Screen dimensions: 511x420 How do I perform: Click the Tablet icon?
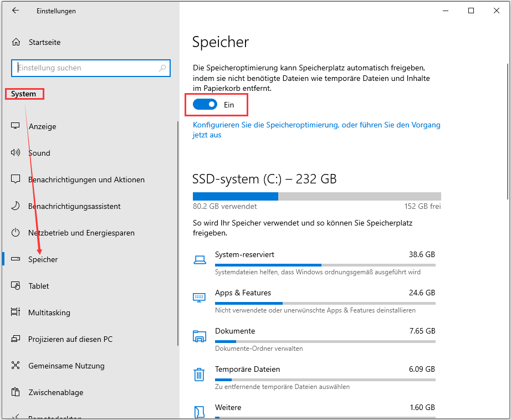[x=16, y=285]
